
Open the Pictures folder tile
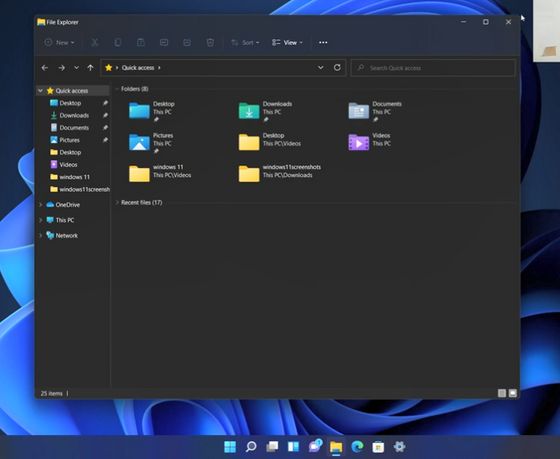pos(151,143)
